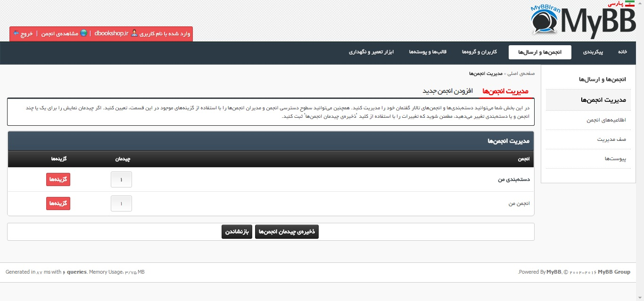Open the خانه menu
This screenshot has height=301, width=644.
tap(622, 52)
